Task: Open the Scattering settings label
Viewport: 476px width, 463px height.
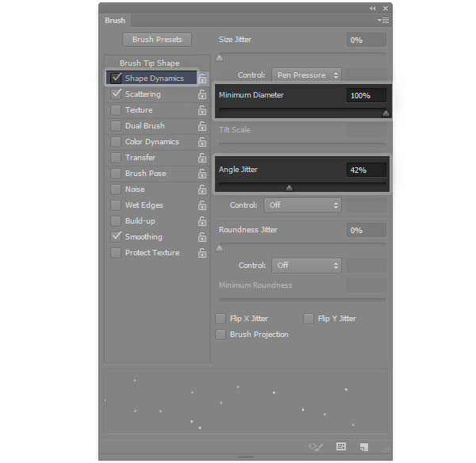Action: coord(143,94)
